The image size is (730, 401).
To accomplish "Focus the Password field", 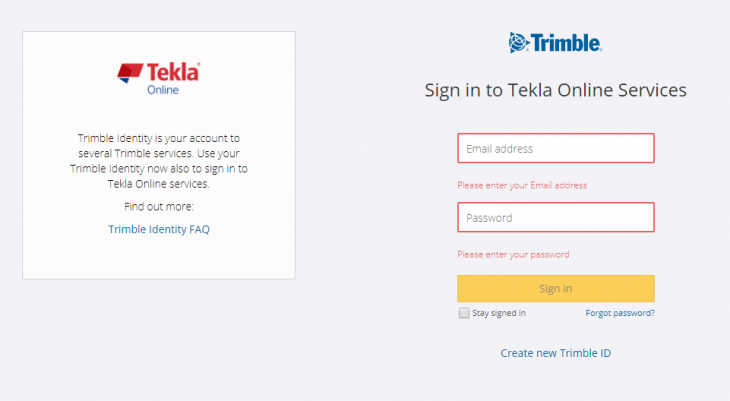I will click(x=556, y=218).
